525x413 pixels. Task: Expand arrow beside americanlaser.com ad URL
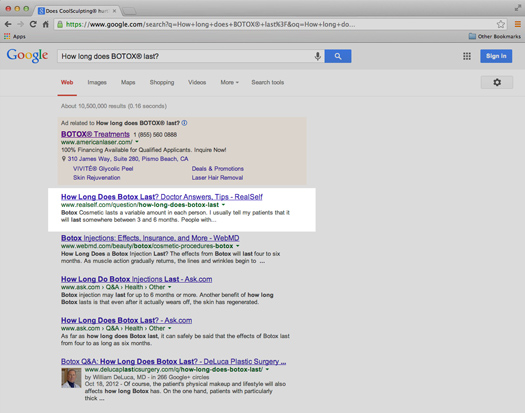click(x=137, y=142)
